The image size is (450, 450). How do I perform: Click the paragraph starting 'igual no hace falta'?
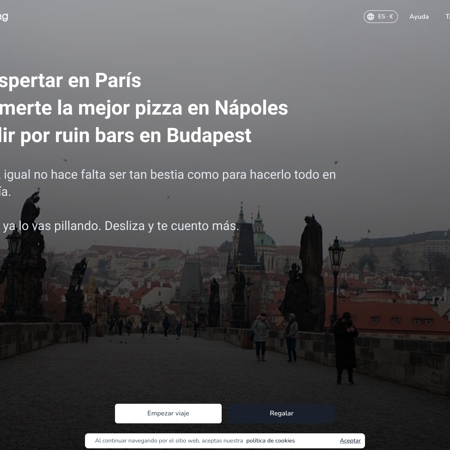[x=168, y=183]
